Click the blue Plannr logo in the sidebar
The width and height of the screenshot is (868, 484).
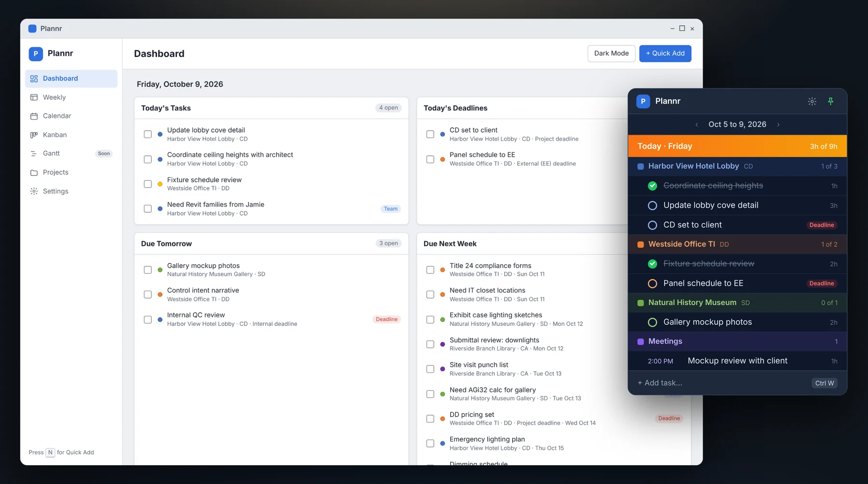click(36, 54)
